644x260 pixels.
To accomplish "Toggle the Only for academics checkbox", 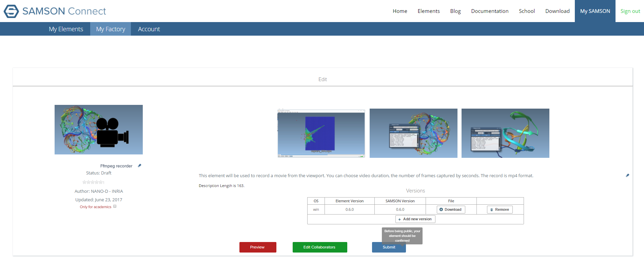I will pyautogui.click(x=115, y=206).
